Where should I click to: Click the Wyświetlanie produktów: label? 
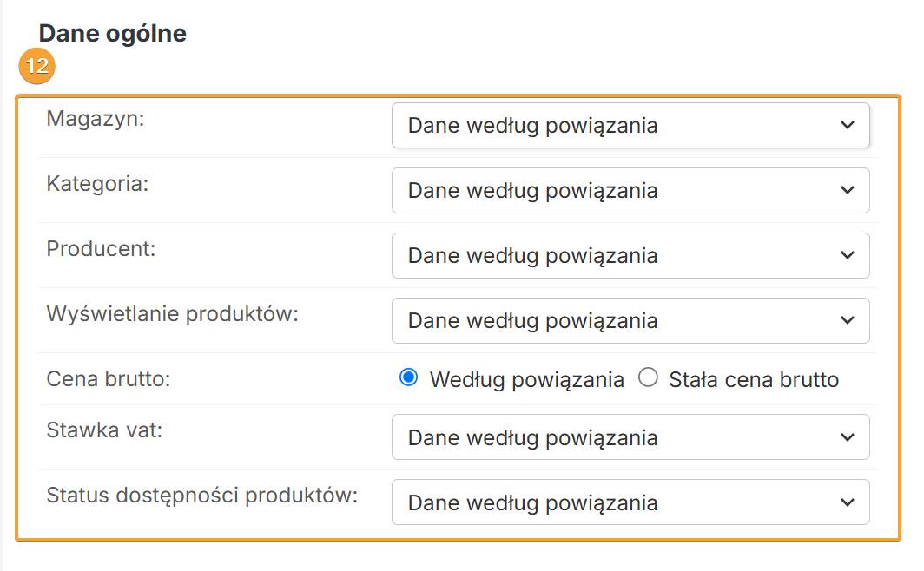click(172, 314)
